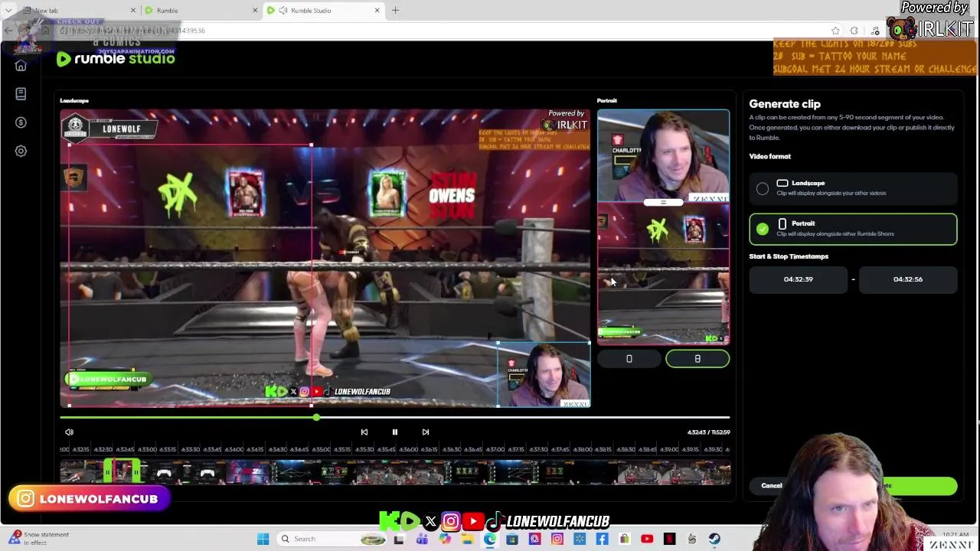Screen dimensions: 980x551
Task: Click the Video format label
Action: pyautogui.click(x=769, y=156)
